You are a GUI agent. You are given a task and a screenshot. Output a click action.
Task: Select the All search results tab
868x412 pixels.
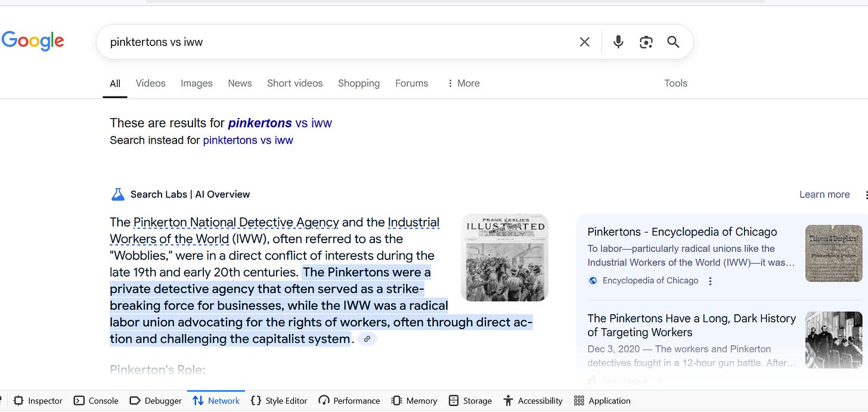tap(115, 83)
